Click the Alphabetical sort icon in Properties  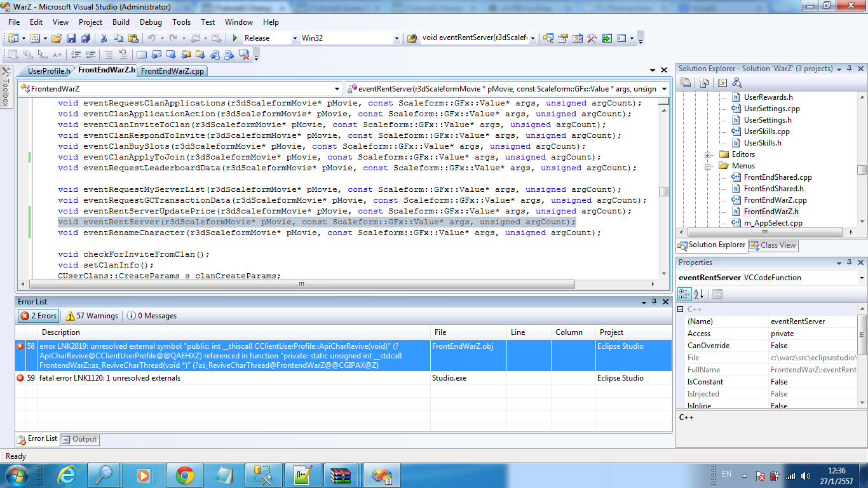[698, 294]
